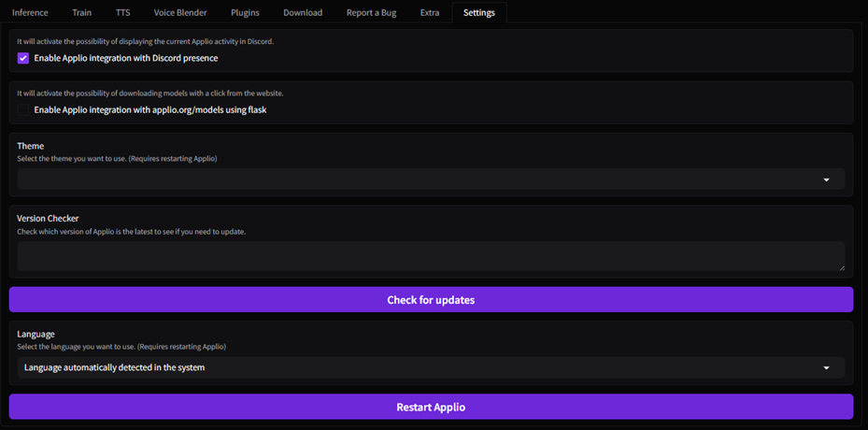Open the Voice Blender tab
Image resolution: width=868 pixels, height=430 pixels.
coord(180,12)
